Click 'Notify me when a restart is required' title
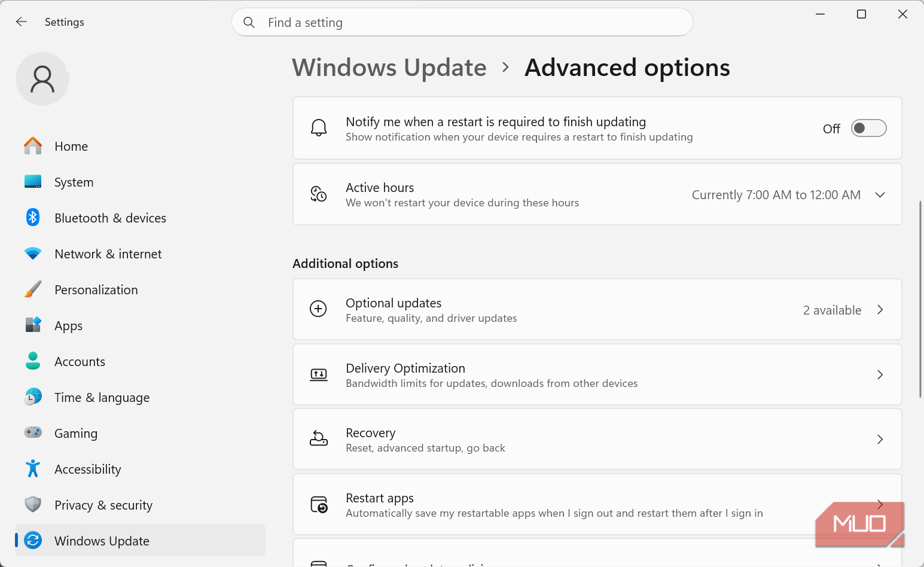Viewport: 924px width, 567px height. 496,122
